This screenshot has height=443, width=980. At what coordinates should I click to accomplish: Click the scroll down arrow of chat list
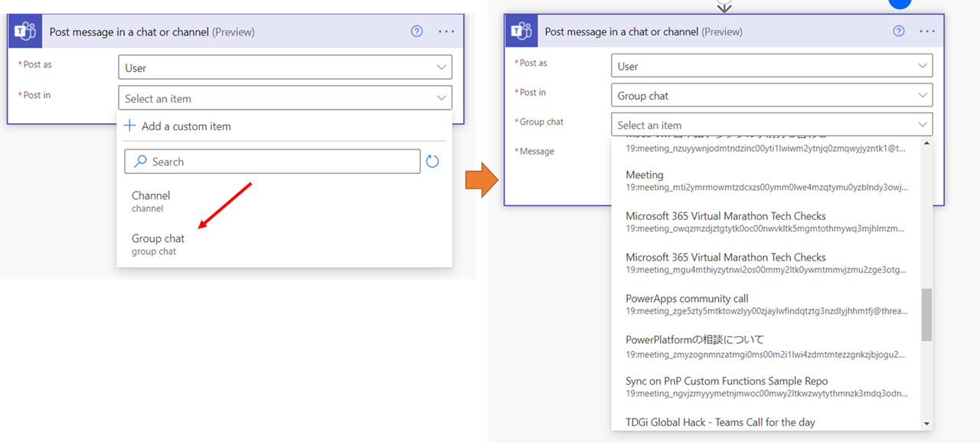click(x=926, y=423)
